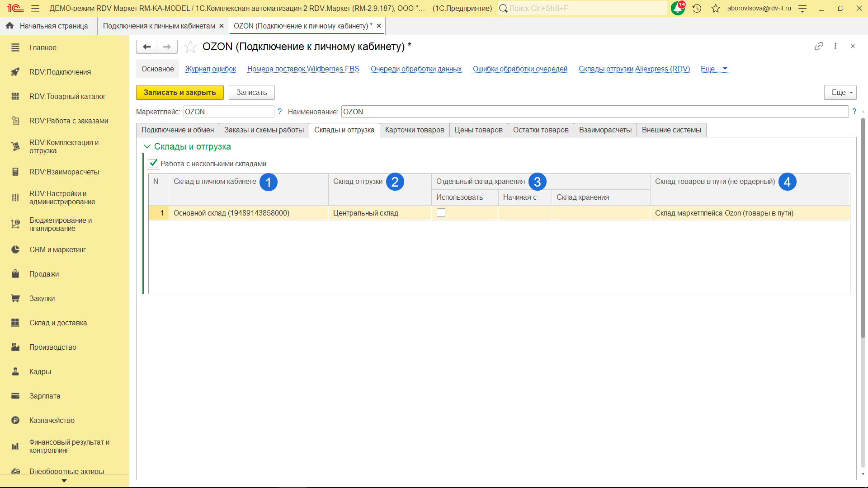Uncheck Работа с несколькими складами

coord(153,164)
